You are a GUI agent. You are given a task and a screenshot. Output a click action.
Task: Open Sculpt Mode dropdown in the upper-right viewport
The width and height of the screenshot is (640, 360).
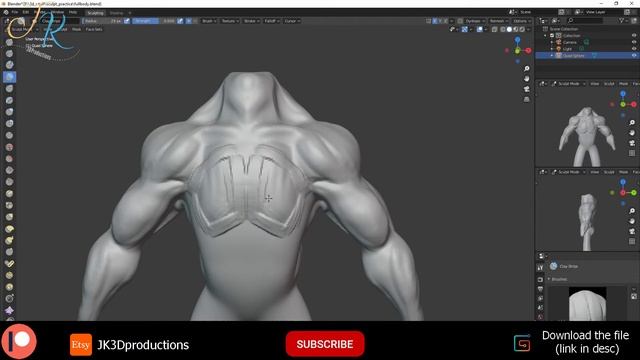coord(569,83)
